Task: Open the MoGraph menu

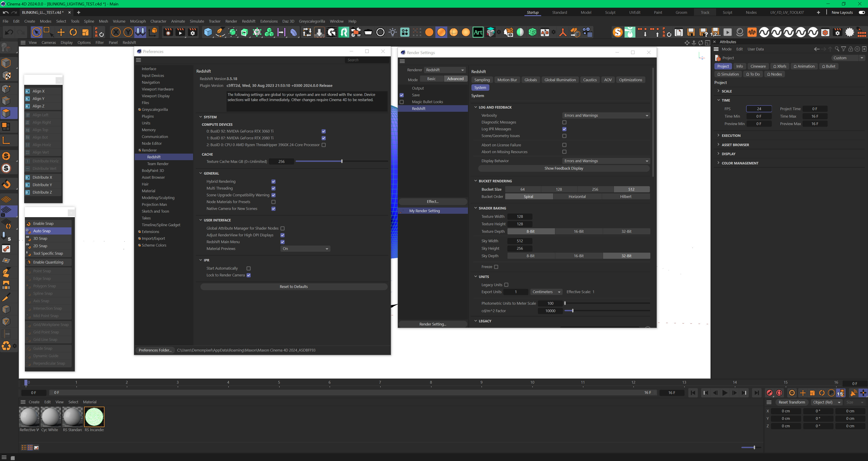Action: click(138, 21)
